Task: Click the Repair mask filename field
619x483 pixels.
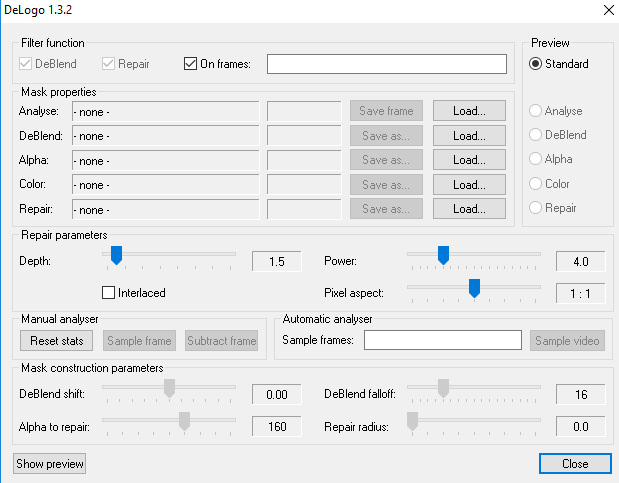Action: pyautogui.click(x=166, y=209)
